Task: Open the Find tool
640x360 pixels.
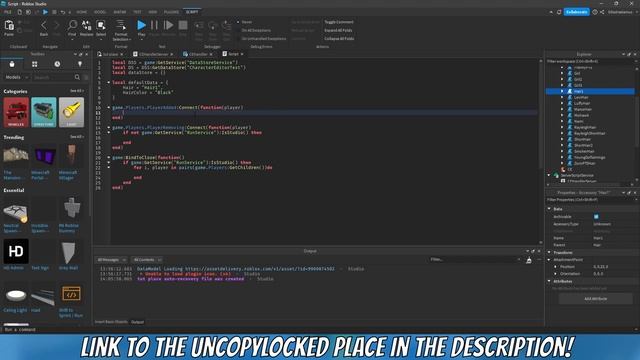Action: point(72,25)
